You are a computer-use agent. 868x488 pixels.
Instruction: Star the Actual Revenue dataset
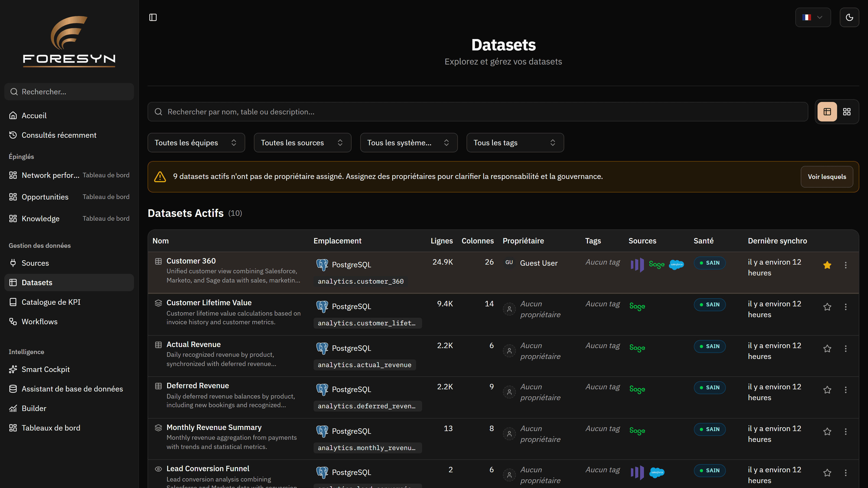[x=827, y=349]
